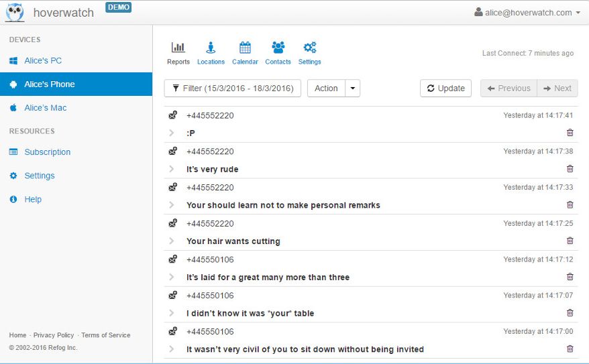Open the Filter date range button

coord(233,88)
